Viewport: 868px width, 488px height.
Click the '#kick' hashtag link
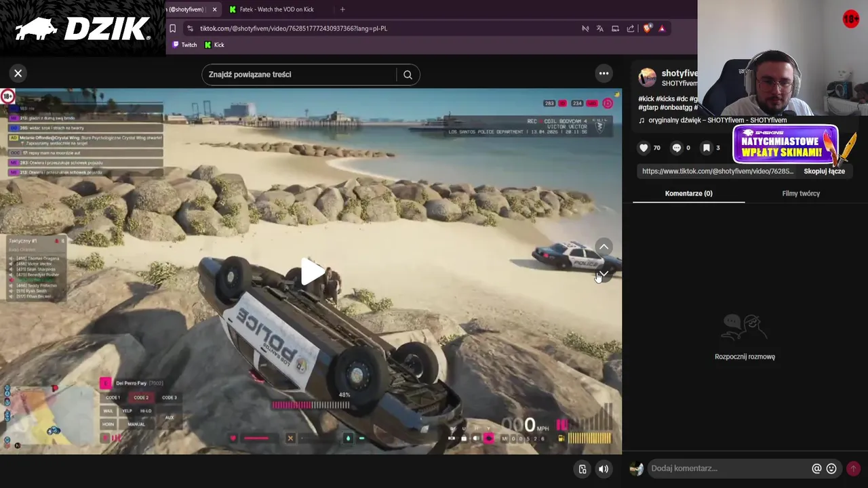click(x=646, y=99)
